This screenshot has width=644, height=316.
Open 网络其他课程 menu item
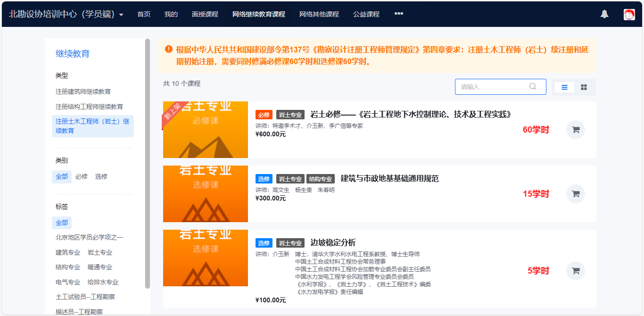(319, 14)
